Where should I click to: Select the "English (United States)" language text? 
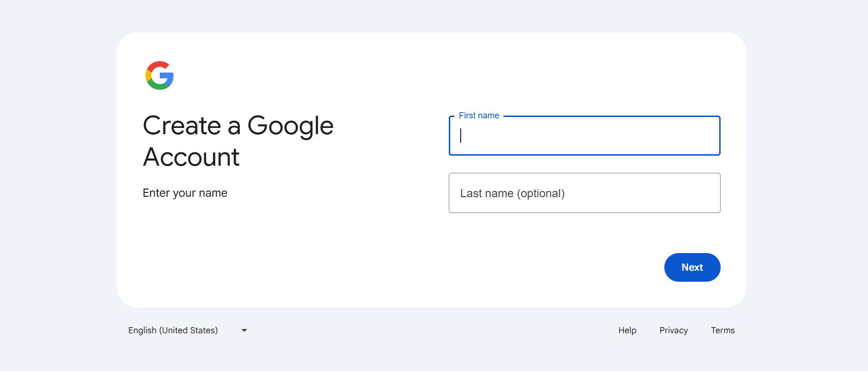click(x=173, y=330)
